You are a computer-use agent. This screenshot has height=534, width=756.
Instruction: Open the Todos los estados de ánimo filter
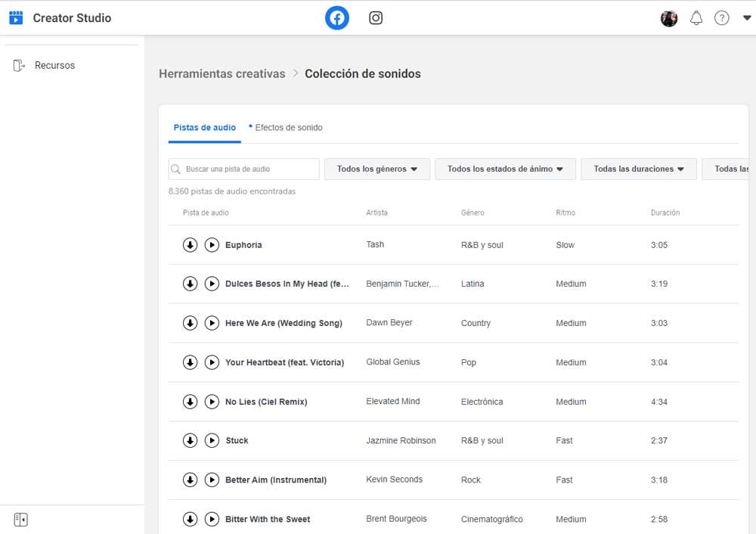coord(505,169)
